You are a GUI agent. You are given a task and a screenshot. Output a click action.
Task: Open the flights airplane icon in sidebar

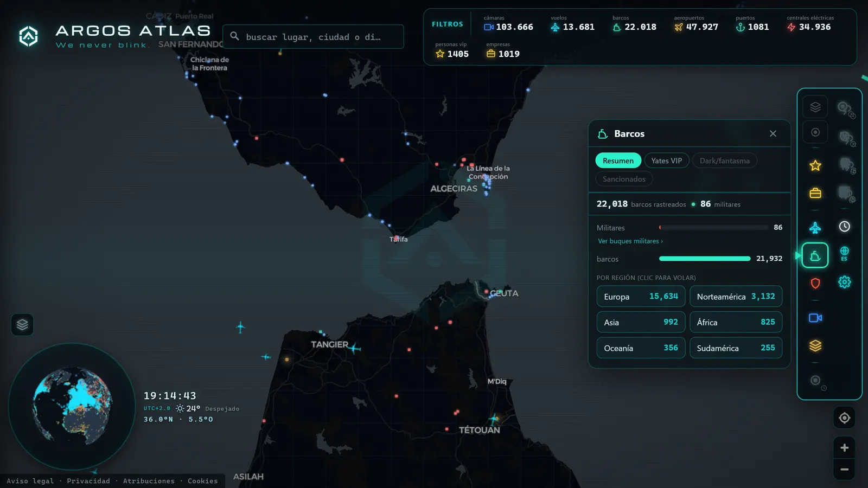pyautogui.click(x=815, y=228)
